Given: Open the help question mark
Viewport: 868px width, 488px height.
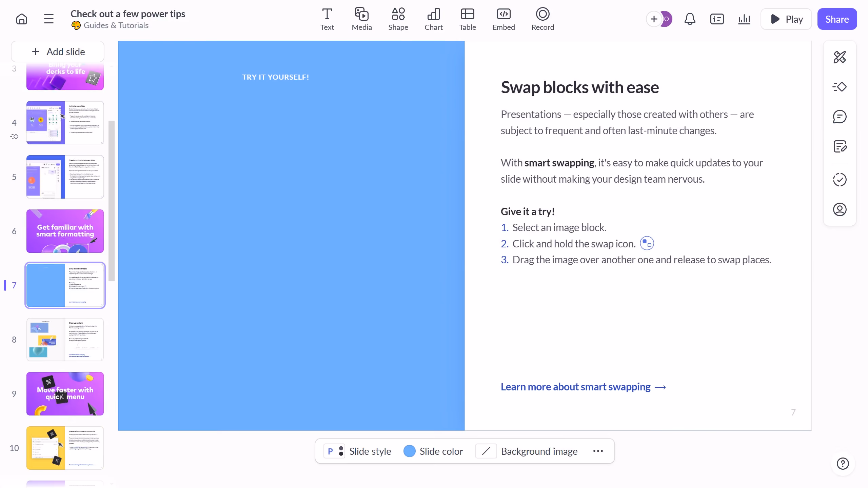Looking at the screenshot, I should click(x=843, y=463).
